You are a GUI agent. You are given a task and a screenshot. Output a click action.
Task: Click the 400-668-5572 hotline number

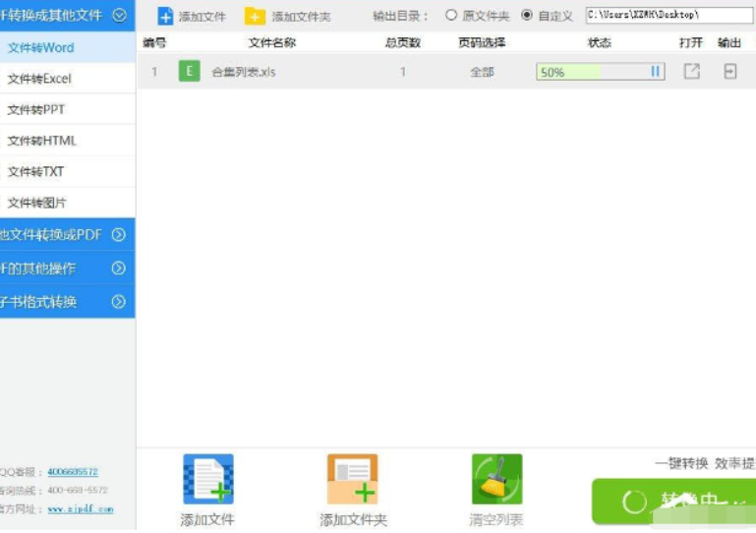click(78, 490)
